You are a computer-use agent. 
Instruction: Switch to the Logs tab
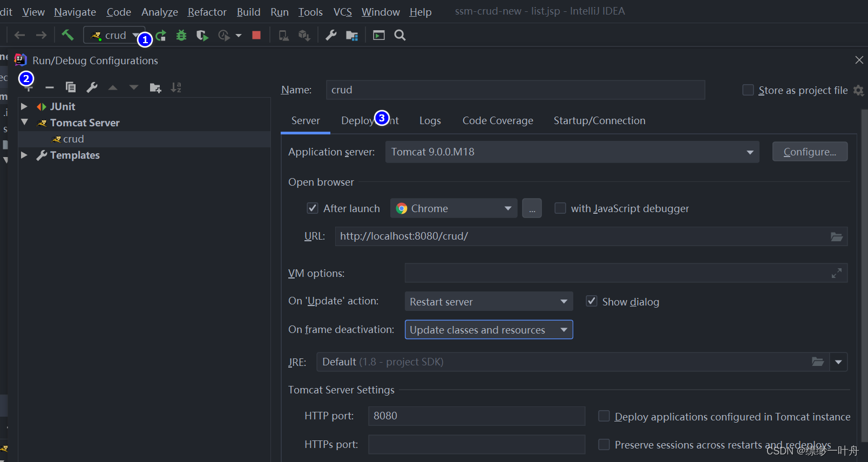(x=430, y=121)
